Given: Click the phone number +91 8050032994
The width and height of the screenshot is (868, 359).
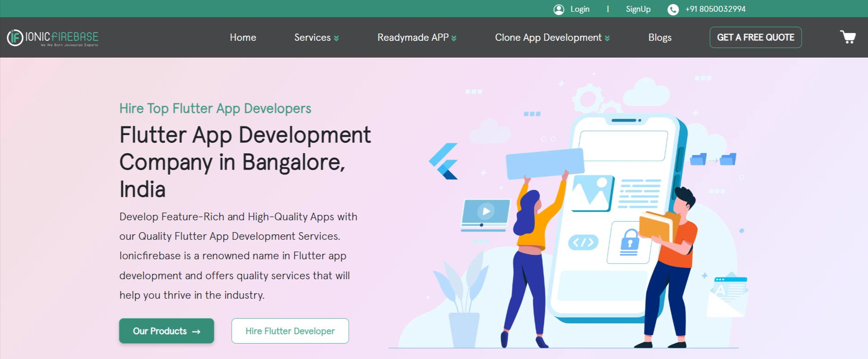Looking at the screenshot, I should [715, 9].
